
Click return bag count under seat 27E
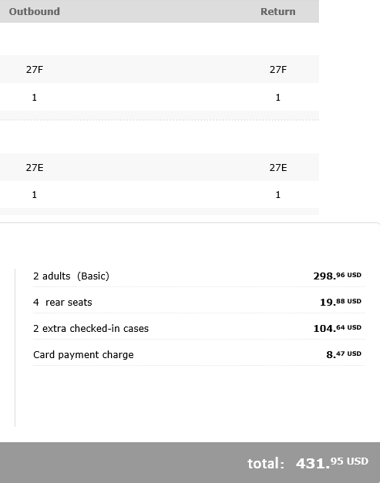278,195
